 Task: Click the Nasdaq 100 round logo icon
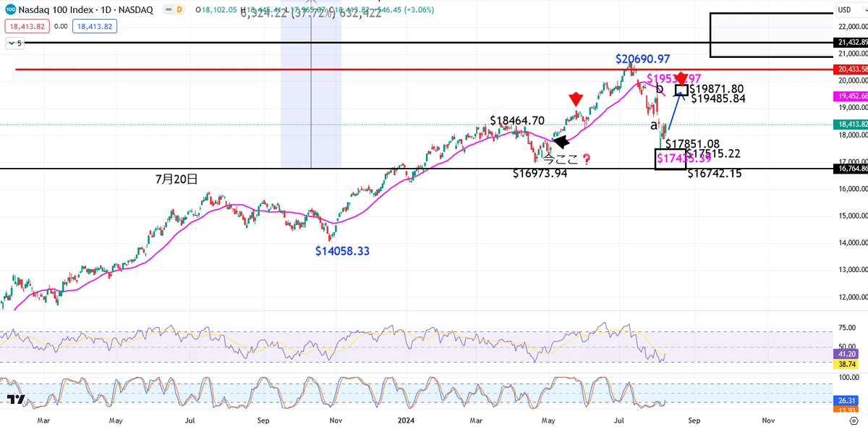coord(11,10)
